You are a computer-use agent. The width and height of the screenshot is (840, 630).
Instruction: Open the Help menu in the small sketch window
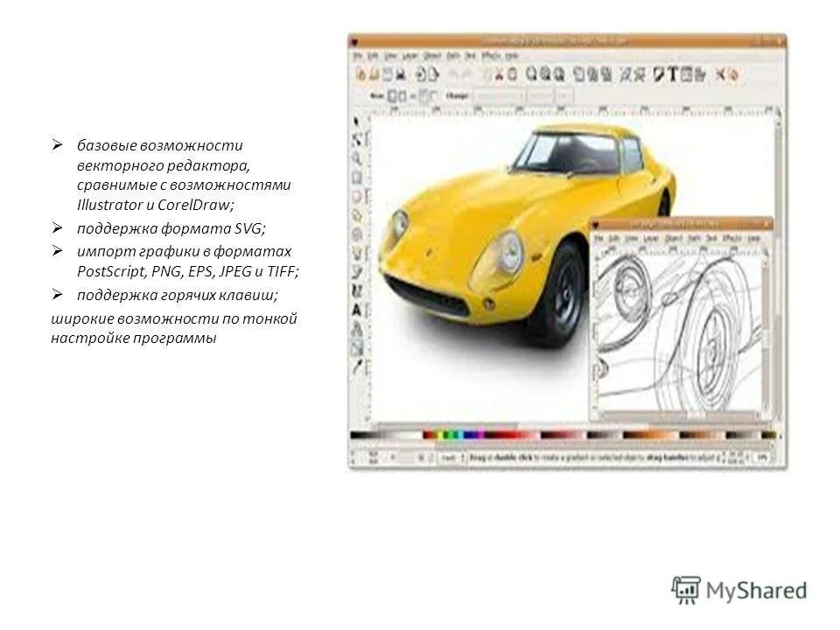coord(753,238)
